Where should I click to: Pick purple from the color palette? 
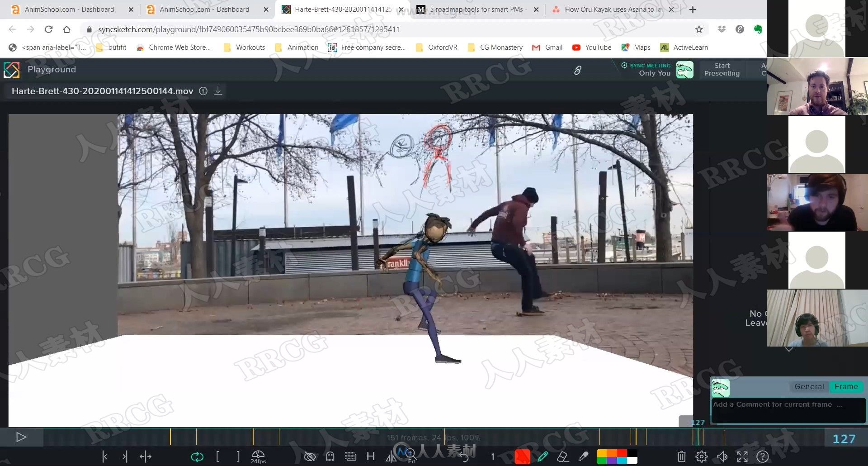pos(612,461)
